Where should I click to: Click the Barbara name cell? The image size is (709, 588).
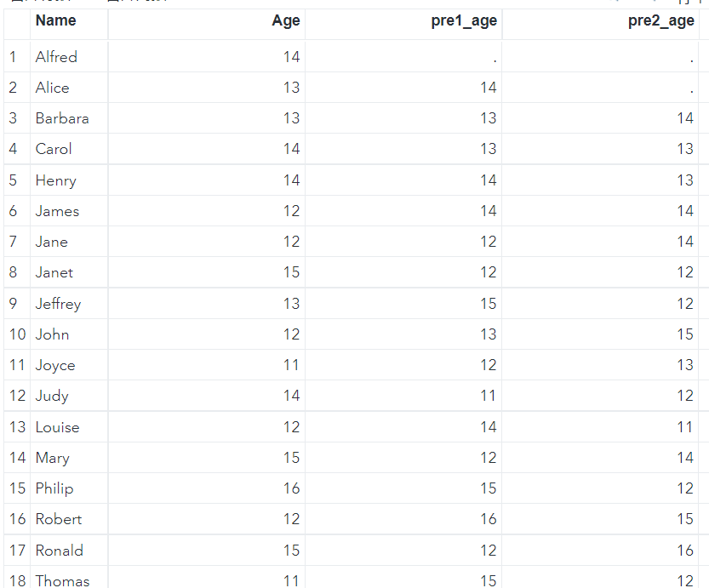coord(69,118)
